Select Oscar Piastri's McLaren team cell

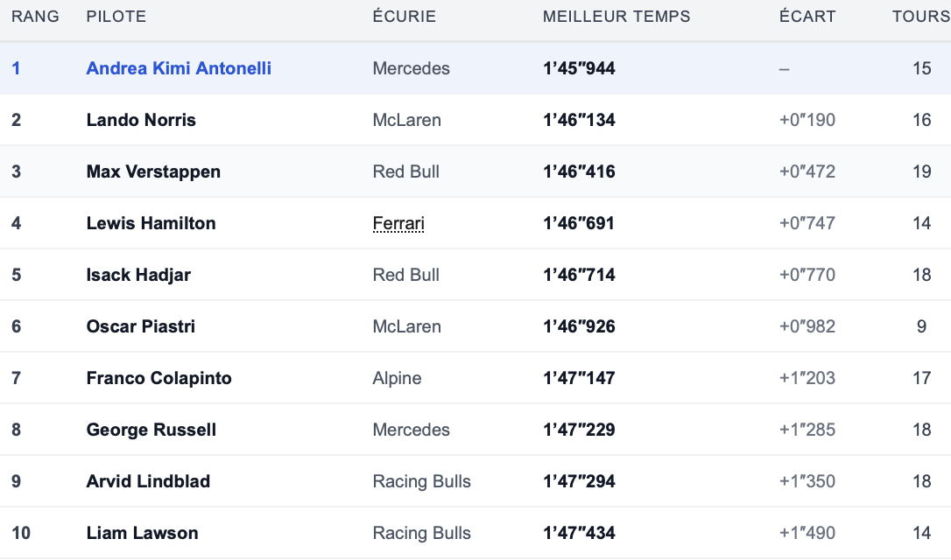[x=407, y=326]
